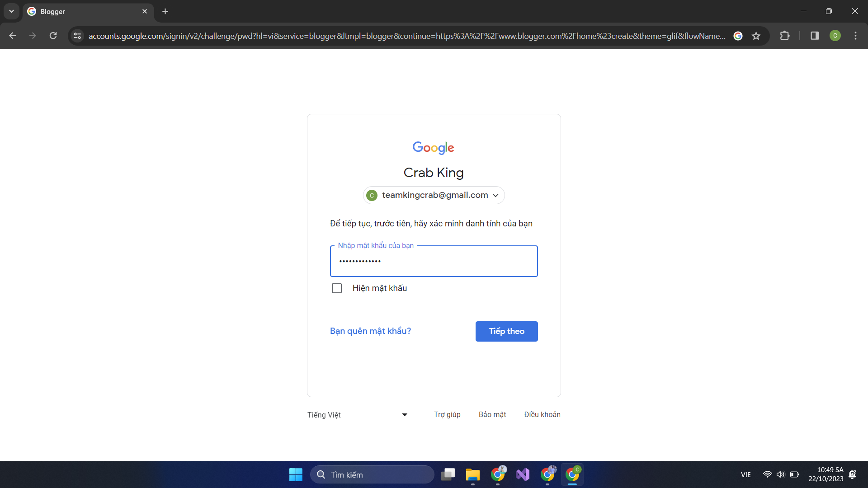
Task: Open the Extensions puzzle icon
Action: pyautogui.click(x=785, y=36)
